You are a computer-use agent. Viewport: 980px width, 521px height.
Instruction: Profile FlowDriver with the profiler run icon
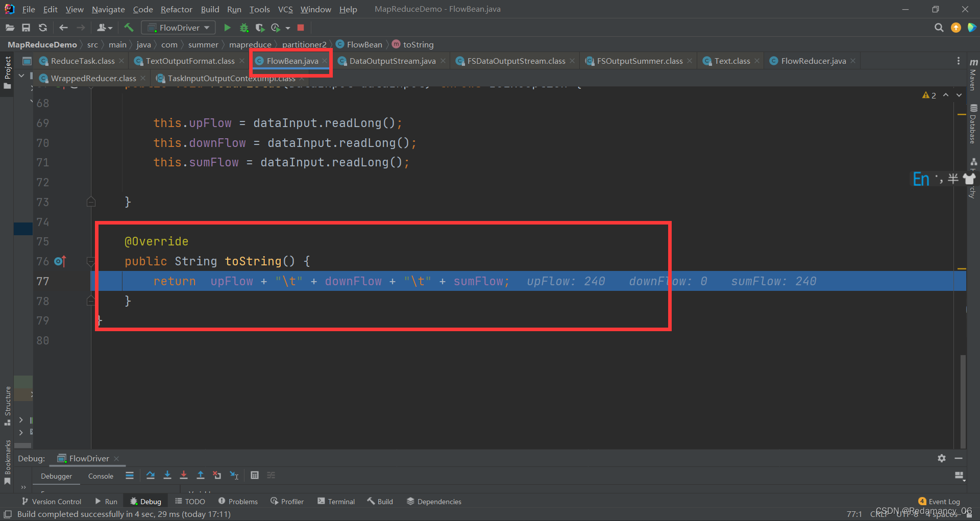[x=276, y=28]
